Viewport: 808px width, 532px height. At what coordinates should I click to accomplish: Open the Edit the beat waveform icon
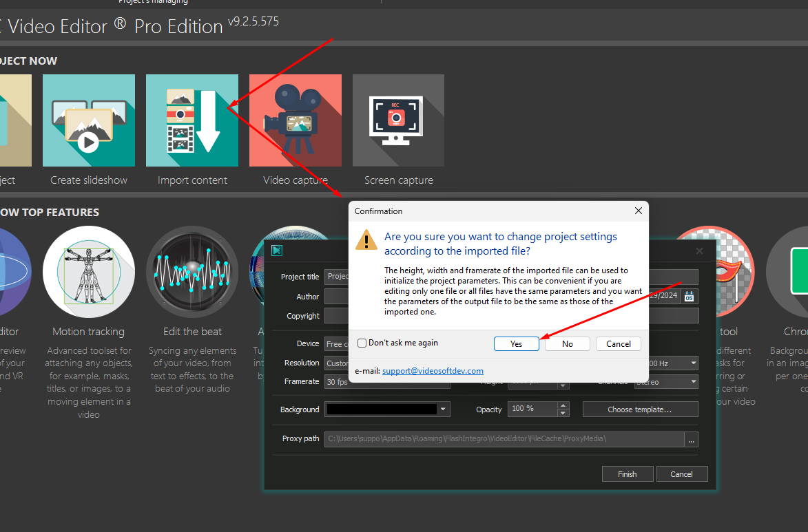(192, 272)
